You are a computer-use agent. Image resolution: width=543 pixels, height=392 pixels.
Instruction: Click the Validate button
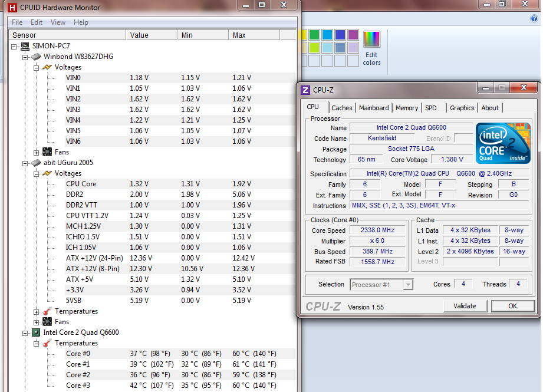(x=465, y=306)
